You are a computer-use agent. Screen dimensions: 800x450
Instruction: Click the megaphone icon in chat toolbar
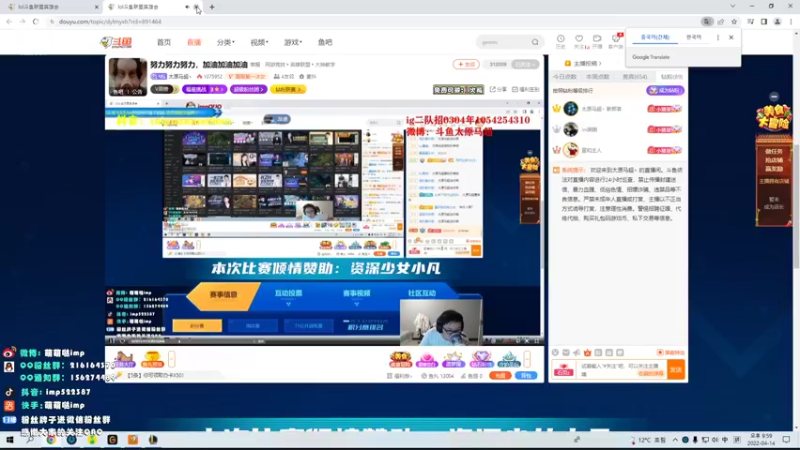(x=577, y=353)
